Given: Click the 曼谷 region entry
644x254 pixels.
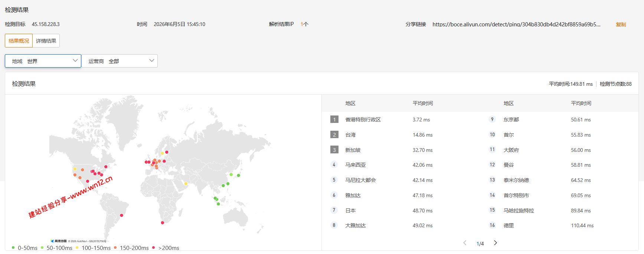Looking at the screenshot, I should click(x=509, y=165).
